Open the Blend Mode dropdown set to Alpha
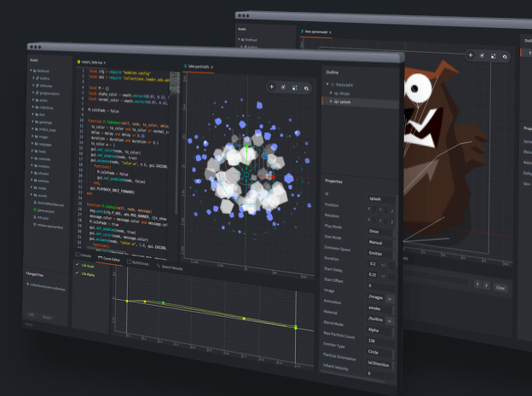Viewport: 532px width, 396px height. click(x=380, y=330)
